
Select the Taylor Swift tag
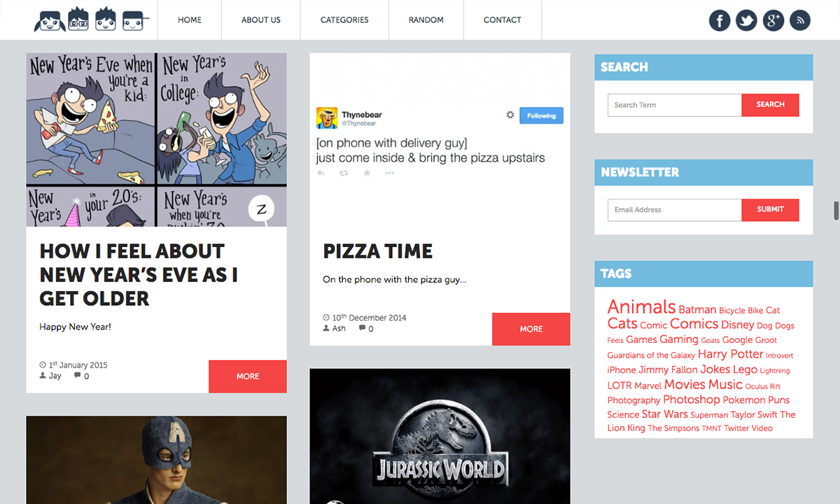(754, 414)
